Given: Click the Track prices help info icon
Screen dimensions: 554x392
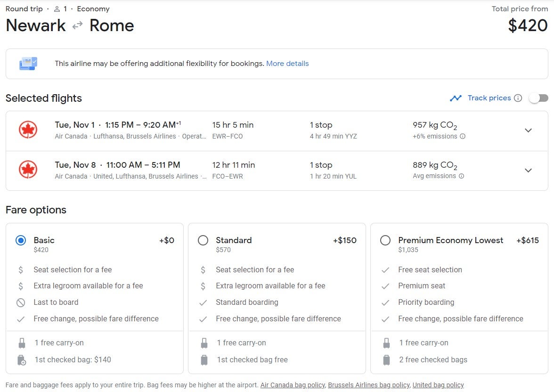Looking at the screenshot, I should [518, 98].
